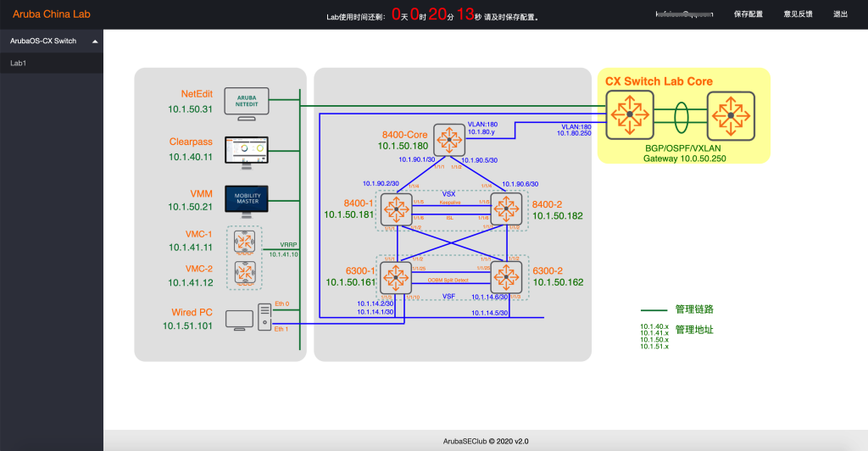Click the 保存配置 save configuration button

(748, 14)
